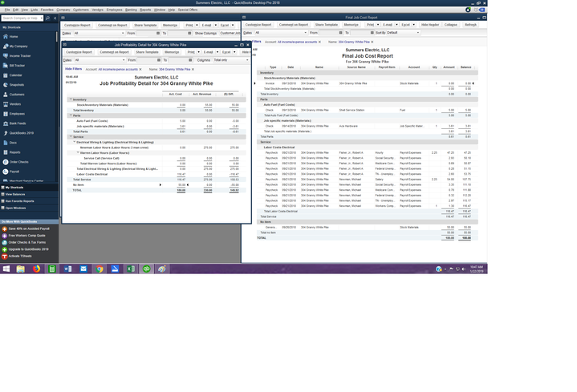Viewport: 577px width, 392px height.
Task: Open the File menu
Action: [7, 10]
